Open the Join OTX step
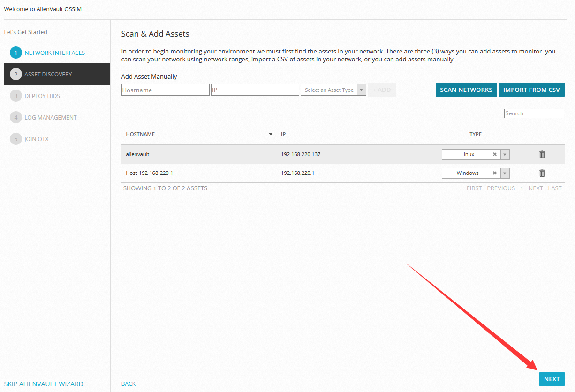575x392 pixels. point(37,139)
